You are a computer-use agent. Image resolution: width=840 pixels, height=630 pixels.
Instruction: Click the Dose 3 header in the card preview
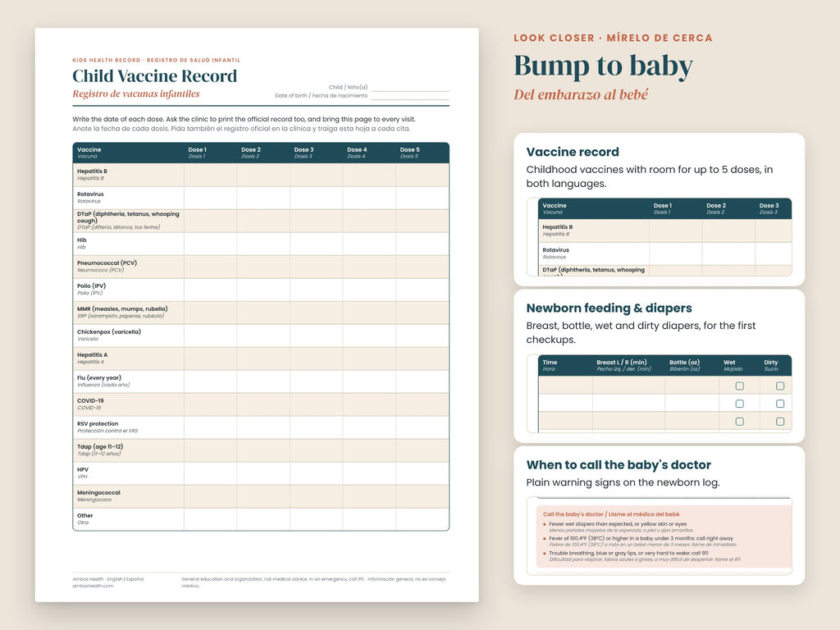[x=769, y=208]
